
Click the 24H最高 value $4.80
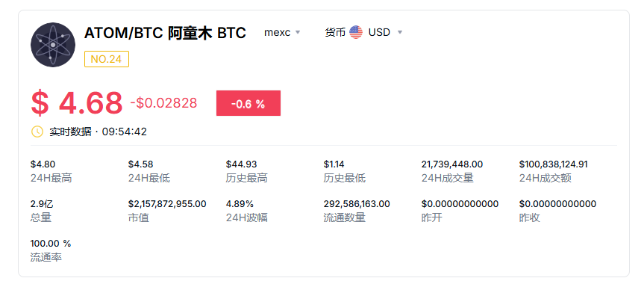43,164
